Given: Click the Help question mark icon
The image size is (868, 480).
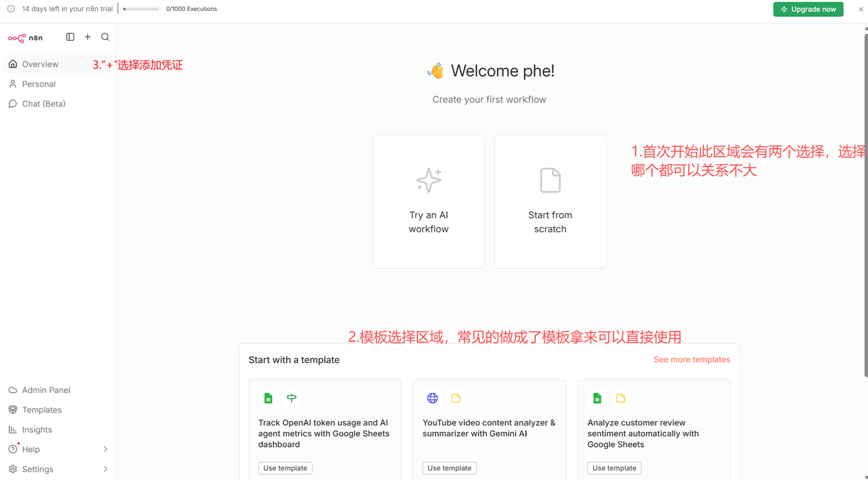Looking at the screenshot, I should point(13,449).
